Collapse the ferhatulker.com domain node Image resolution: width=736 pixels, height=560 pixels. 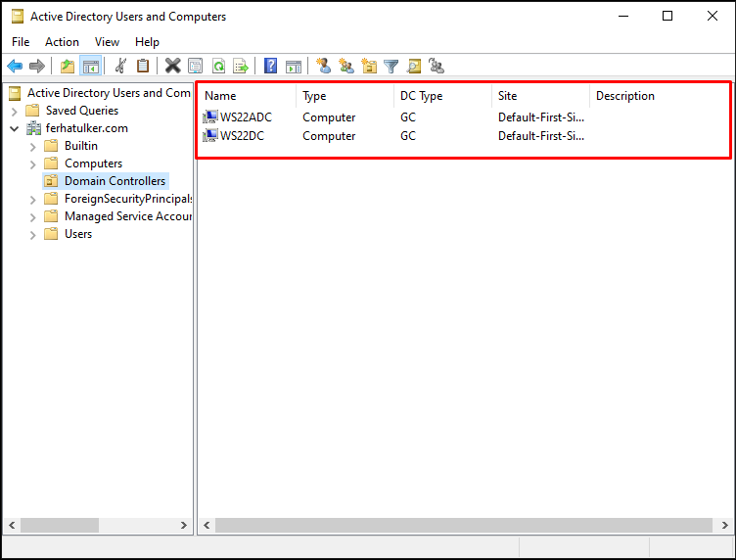click(x=14, y=128)
